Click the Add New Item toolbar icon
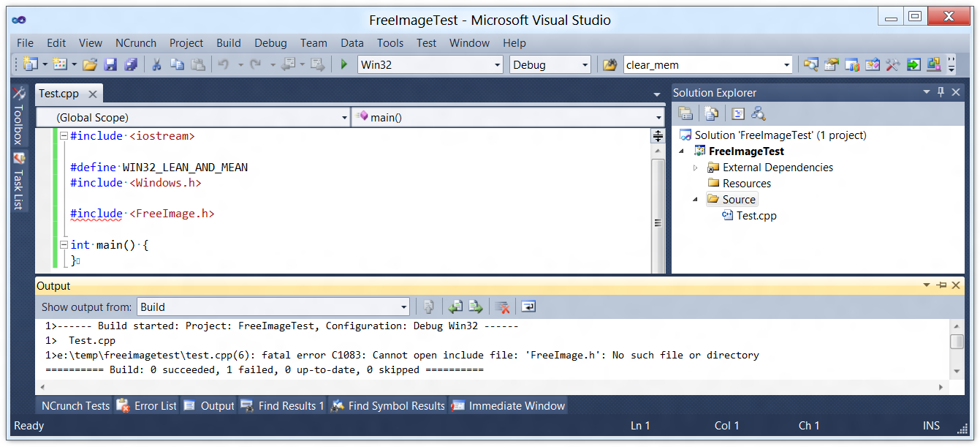 click(60, 64)
